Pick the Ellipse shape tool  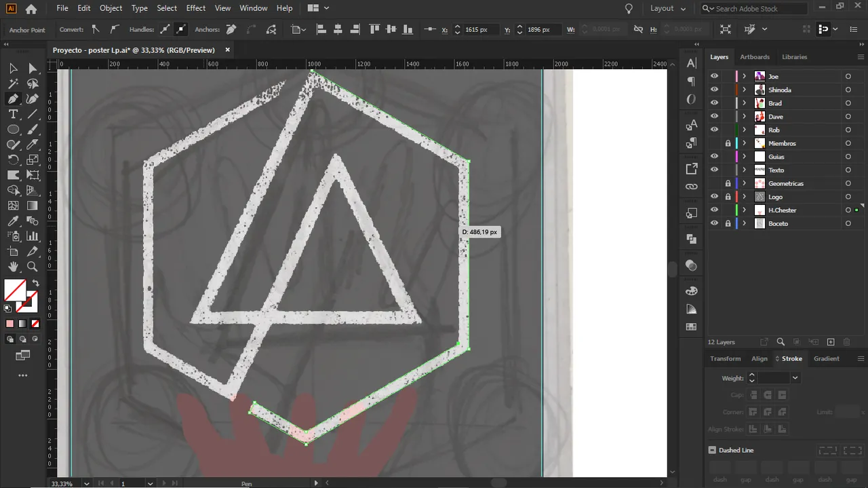tap(13, 130)
